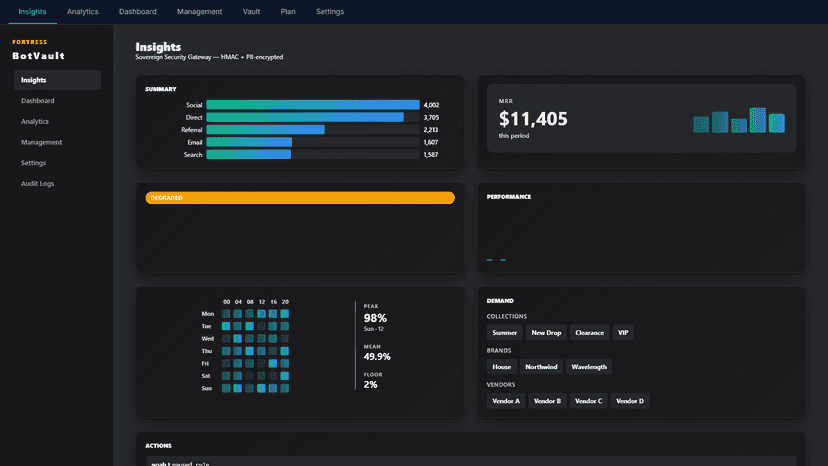Screen dimensions: 828x466
Task: Click the DEMAND panel heading
Action: tap(500, 301)
